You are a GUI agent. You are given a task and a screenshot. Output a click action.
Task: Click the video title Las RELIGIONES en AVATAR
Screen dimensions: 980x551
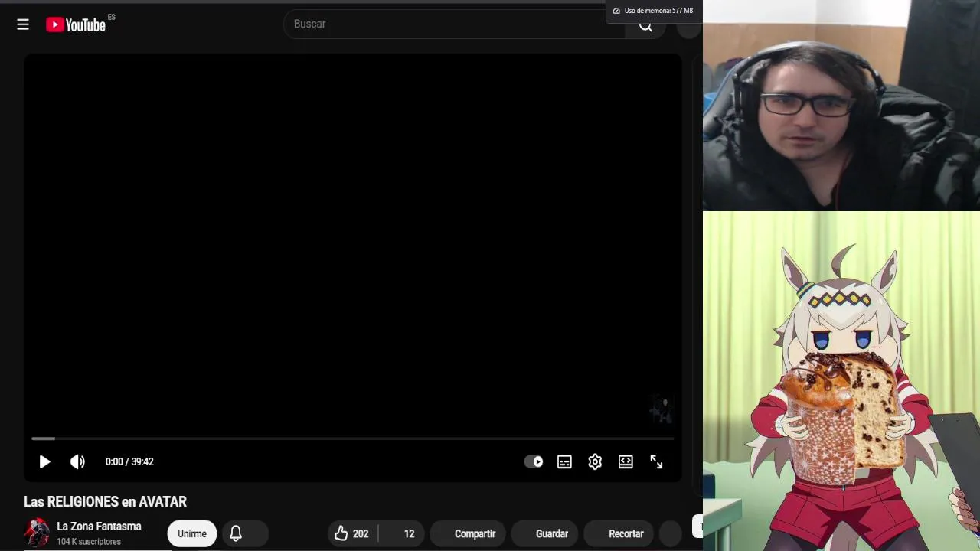[105, 502]
